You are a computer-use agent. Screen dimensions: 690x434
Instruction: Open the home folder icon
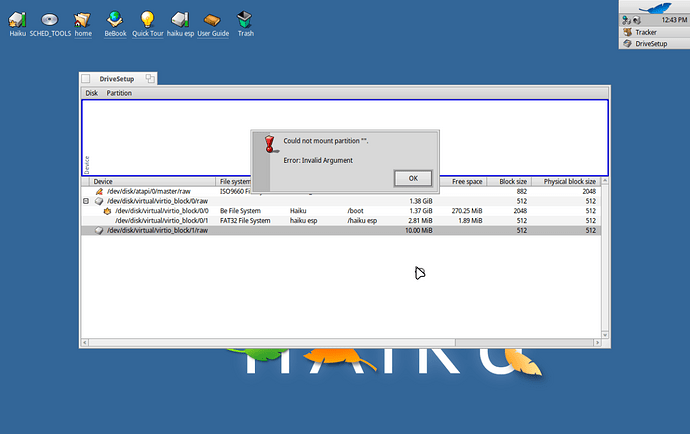pyautogui.click(x=83, y=19)
